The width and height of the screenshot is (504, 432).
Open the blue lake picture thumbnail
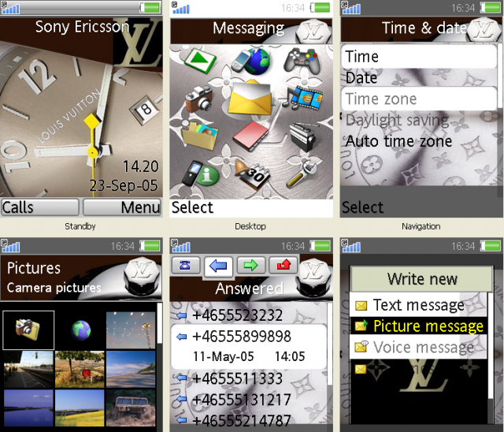click(28, 408)
